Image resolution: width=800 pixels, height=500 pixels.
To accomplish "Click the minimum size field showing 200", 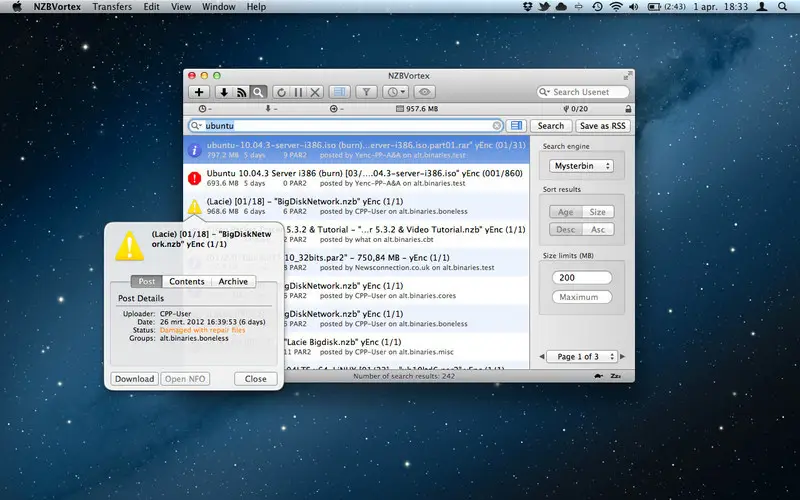I will click(582, 278).
